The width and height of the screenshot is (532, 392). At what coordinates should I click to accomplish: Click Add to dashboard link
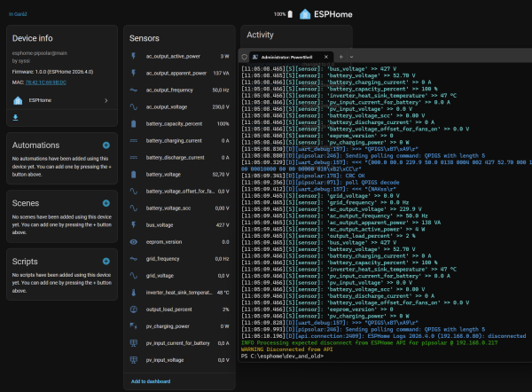click(151, 381)
